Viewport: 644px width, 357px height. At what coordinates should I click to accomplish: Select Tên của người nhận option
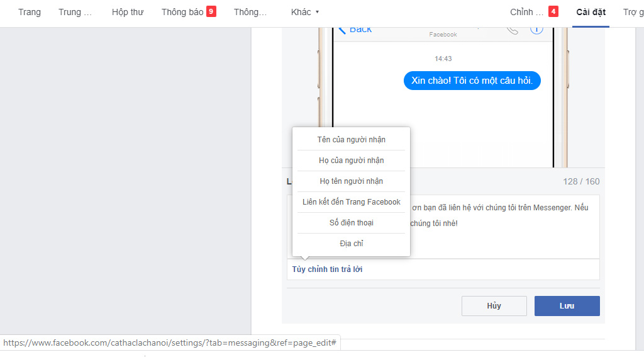pos(351,140)
